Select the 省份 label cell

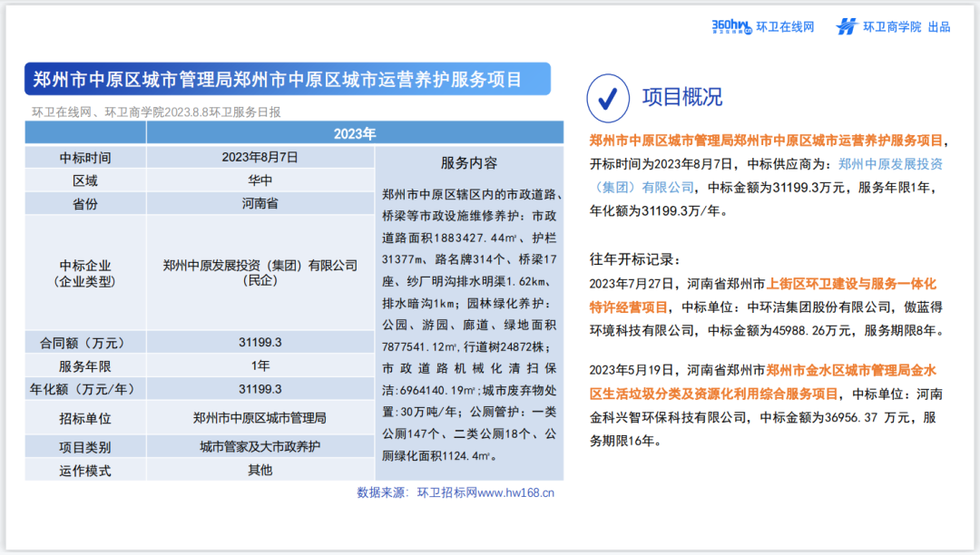point(85,203)
